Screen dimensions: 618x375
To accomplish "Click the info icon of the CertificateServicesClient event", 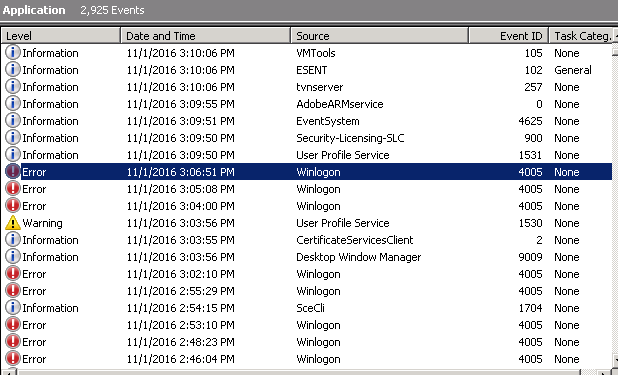I will point(13,239).
